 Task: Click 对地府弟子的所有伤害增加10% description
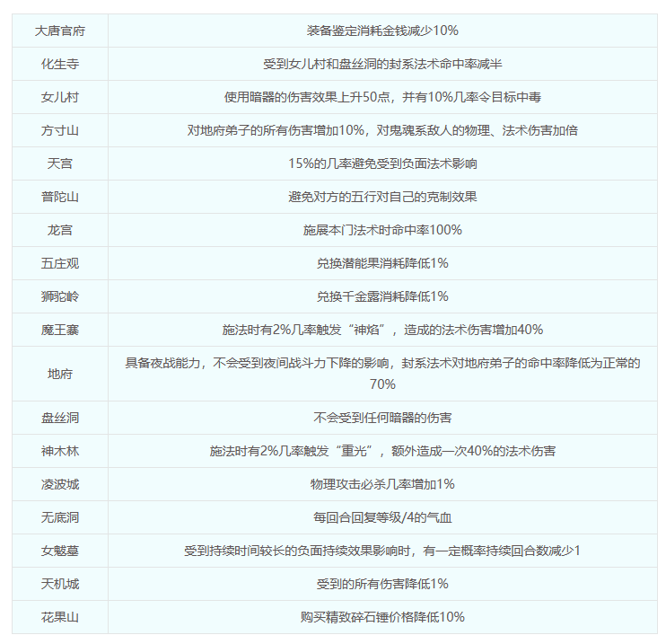[382, 130]
